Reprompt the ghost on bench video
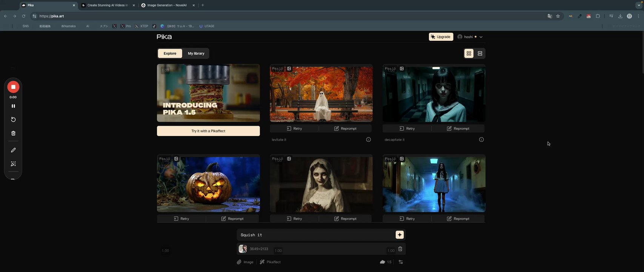Image resolution: width=644 pixels, height=272 pixels. 345,128
